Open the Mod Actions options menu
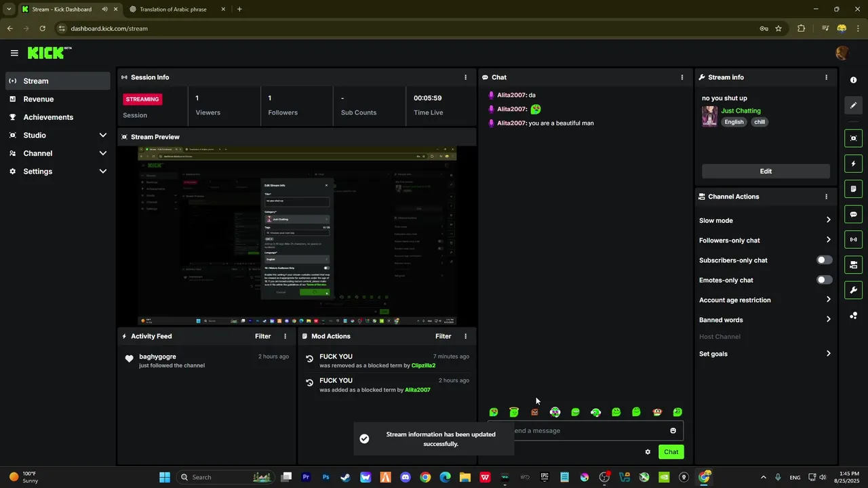The height and width of the screenshot is (488, 868). [465, 336]
